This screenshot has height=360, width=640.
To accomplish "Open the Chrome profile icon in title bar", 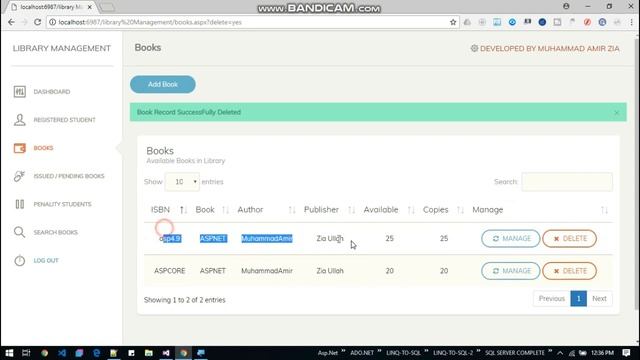I will (566, 7).
